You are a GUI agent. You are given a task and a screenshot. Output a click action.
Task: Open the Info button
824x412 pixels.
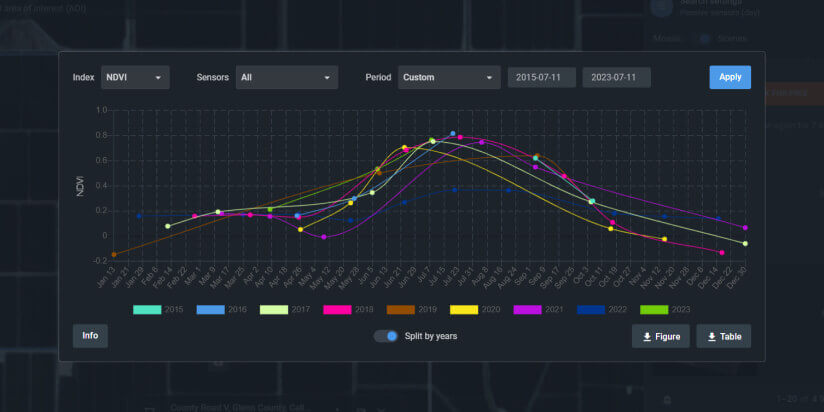(90, 336)
